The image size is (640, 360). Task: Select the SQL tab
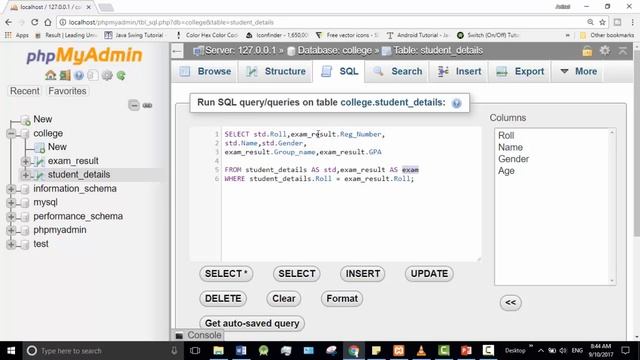click(x=339, y=71)
